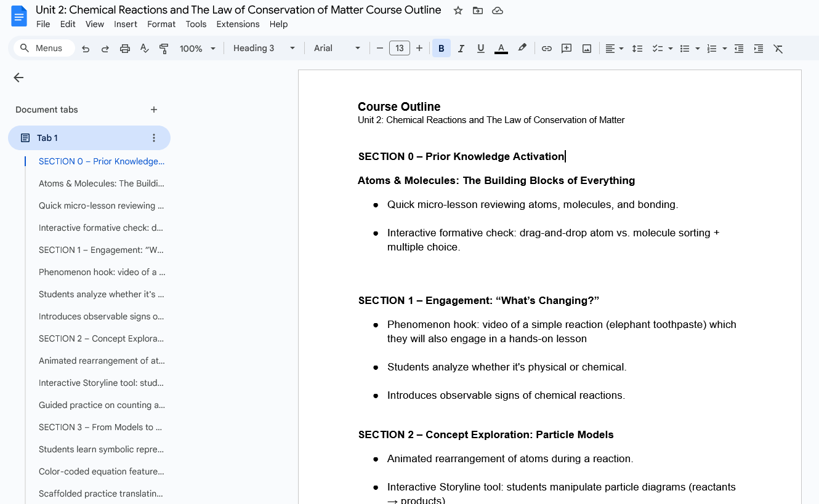Open the Google Docs home icon

pos(19,16)
